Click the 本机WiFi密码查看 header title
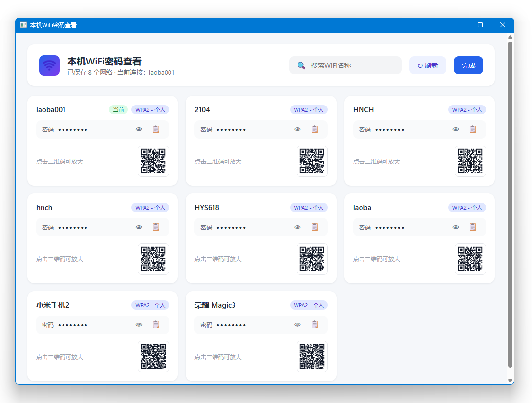Screen dimensions: 532x403 pos(105,62)
